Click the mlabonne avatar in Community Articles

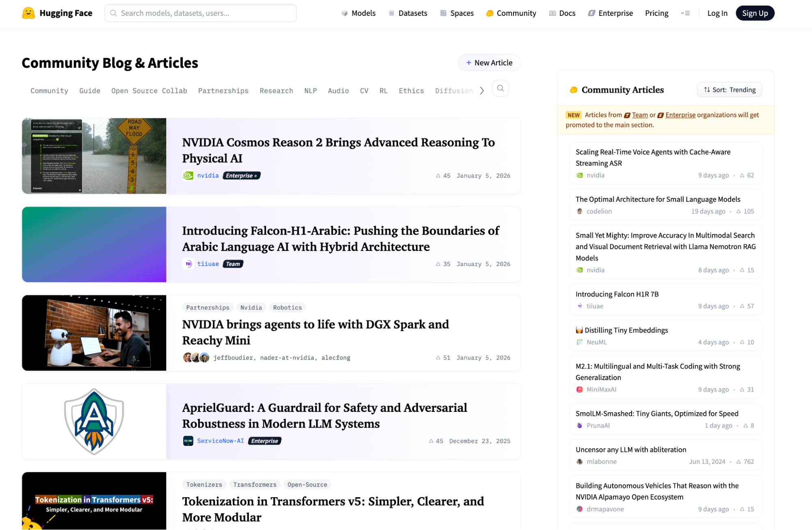click(580, 461)
